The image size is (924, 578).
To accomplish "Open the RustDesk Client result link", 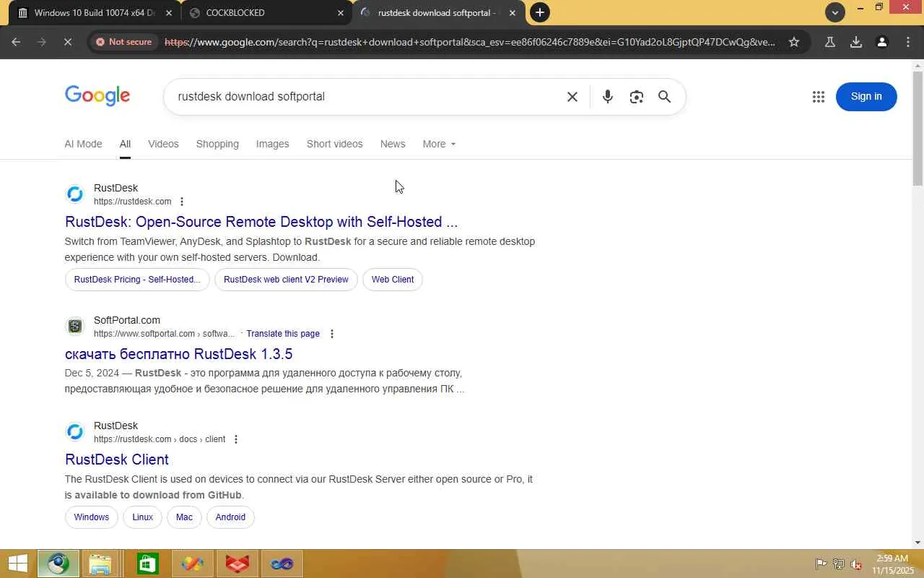I will coord(117,460).
